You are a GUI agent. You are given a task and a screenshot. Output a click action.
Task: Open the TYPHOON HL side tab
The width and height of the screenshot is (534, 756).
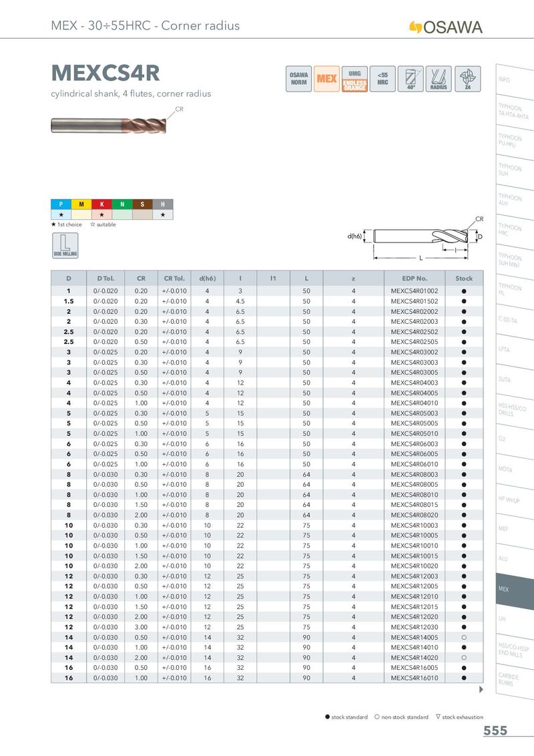(515, 291)
